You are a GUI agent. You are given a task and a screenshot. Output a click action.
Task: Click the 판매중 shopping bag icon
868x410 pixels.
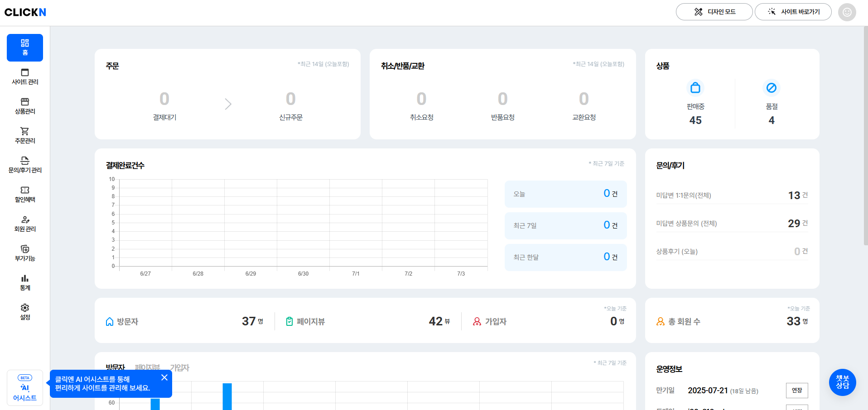pos(695,88)
